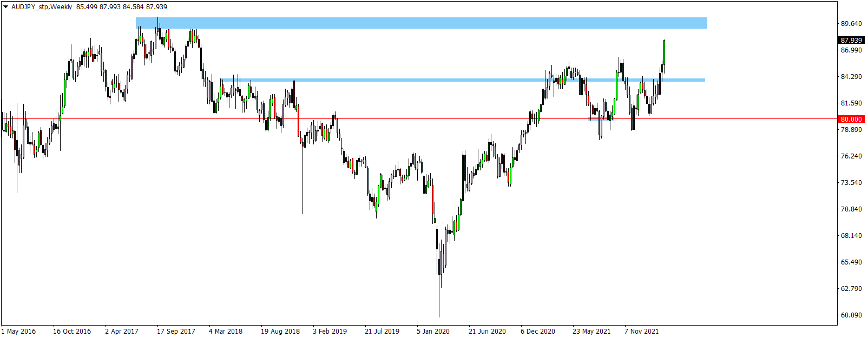Click the 17 Sep 2017 date label
Viewport: 868px width, 338px height.
176,331
